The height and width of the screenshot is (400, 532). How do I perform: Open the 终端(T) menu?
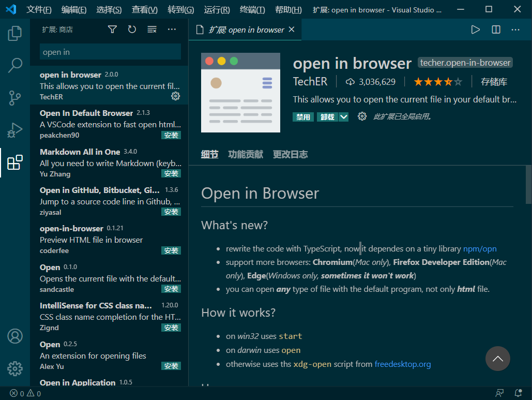pyautogui.click(x=252, y=9)
